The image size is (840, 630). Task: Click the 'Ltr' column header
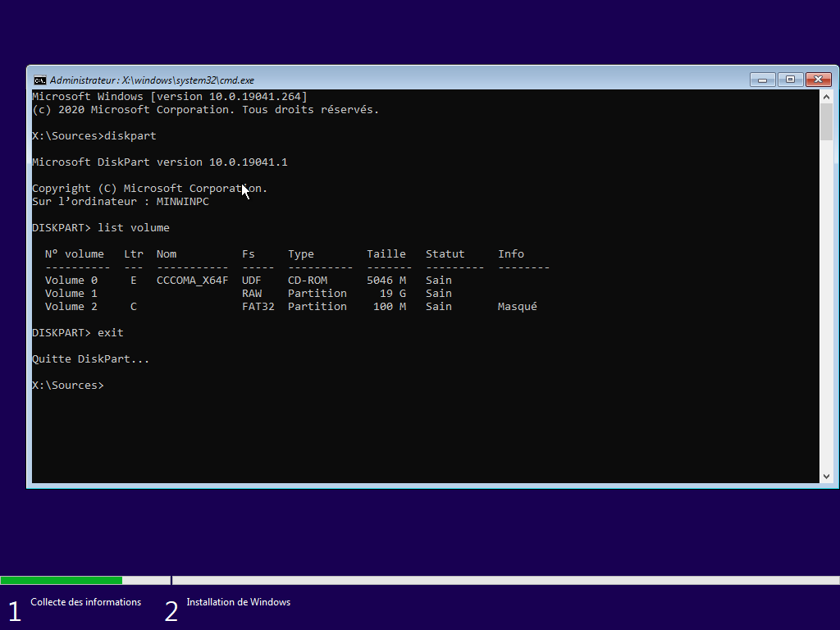(x=134, y=254)
